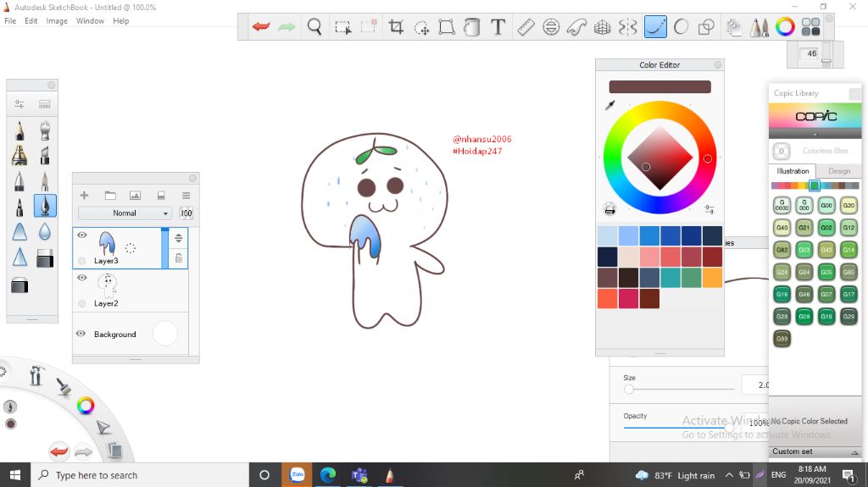Select the Flood Fill bucket tool
Viewport: 868px width, 487px height.
[471, 26]
